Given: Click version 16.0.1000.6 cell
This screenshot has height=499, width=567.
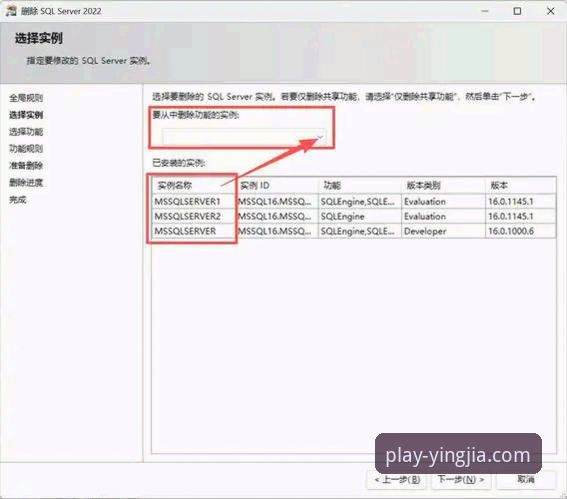Looking at the screenshot, I should [x=520, y=231].
